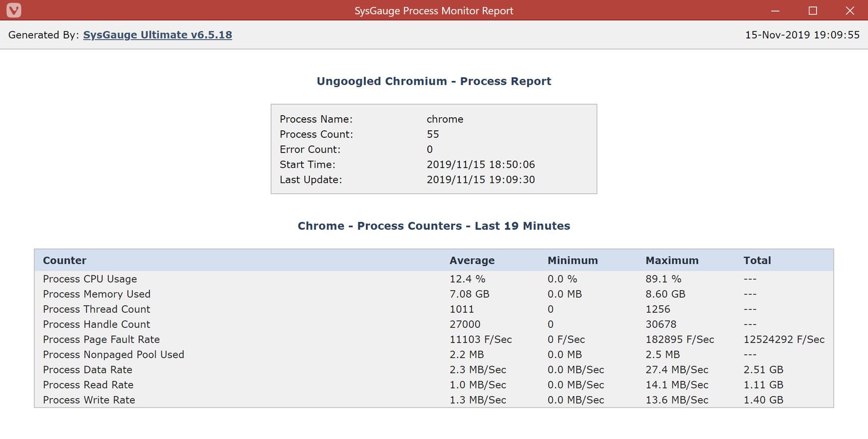This screenshot has height=439, width=868.
Task: Select Last Update value 2019/11/15 19:09:30
Action: [481, 180]
